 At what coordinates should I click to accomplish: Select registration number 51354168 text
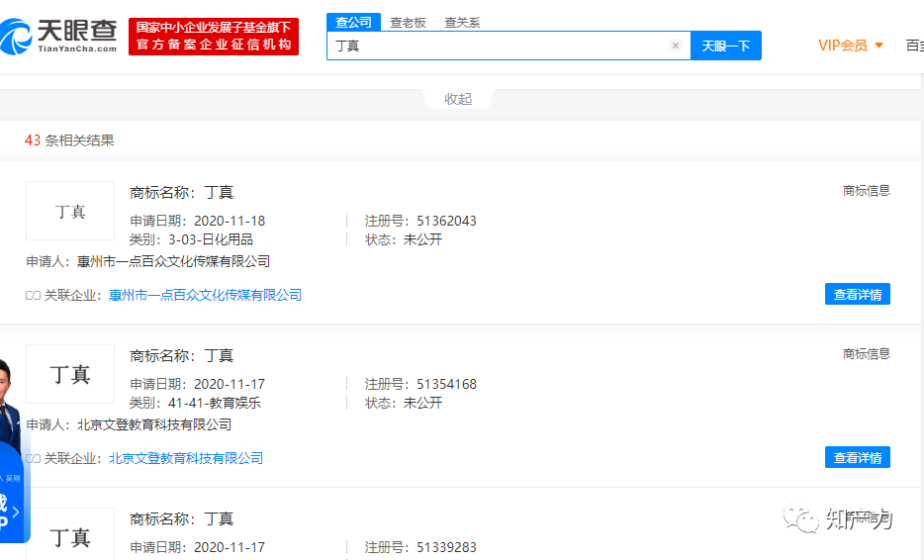coord(446,384)
